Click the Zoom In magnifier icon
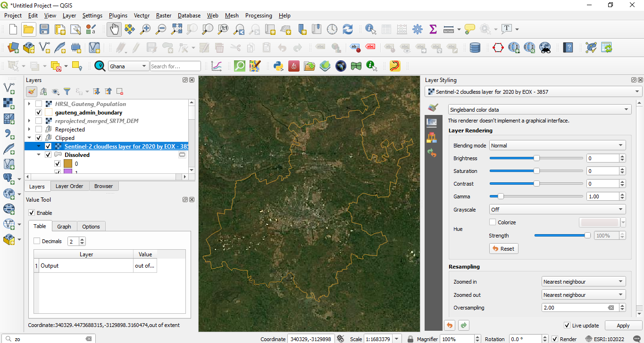644x343 pixels. point(145,29)
